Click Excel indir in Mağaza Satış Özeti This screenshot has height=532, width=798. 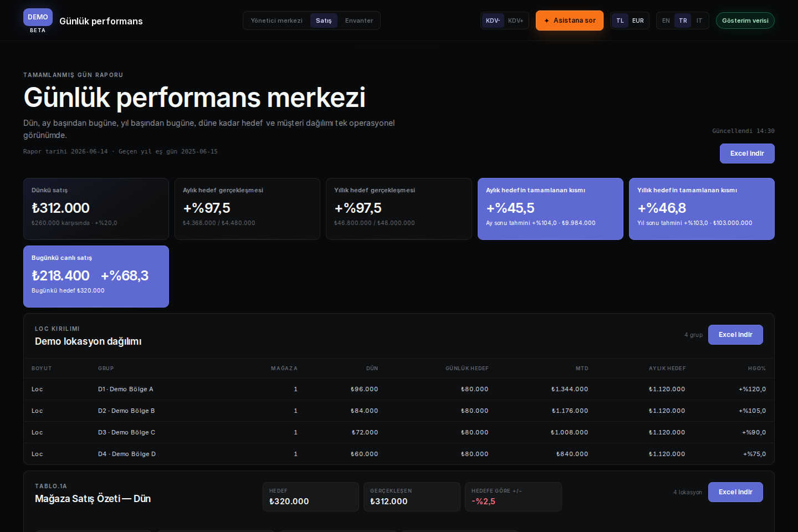pos(735,492)
